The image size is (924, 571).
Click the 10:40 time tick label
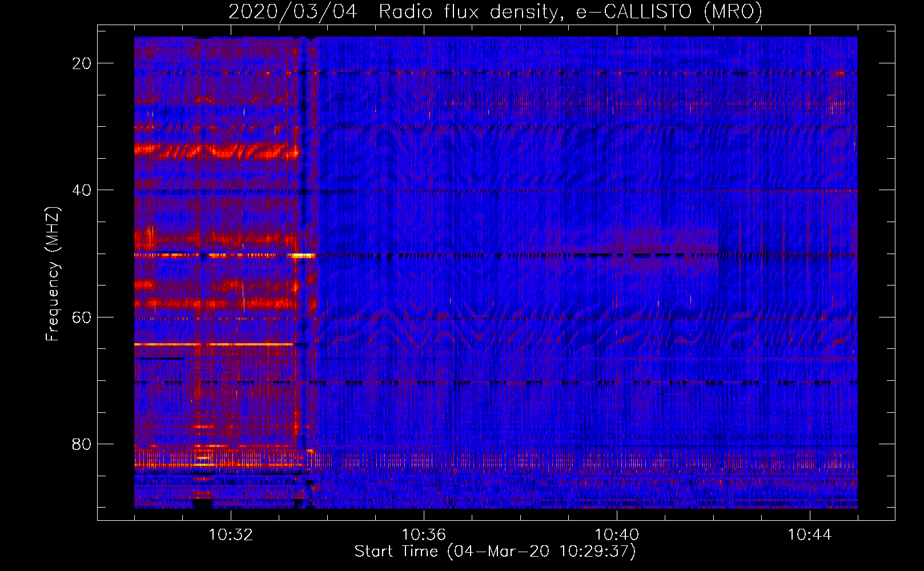click(617, 535)
